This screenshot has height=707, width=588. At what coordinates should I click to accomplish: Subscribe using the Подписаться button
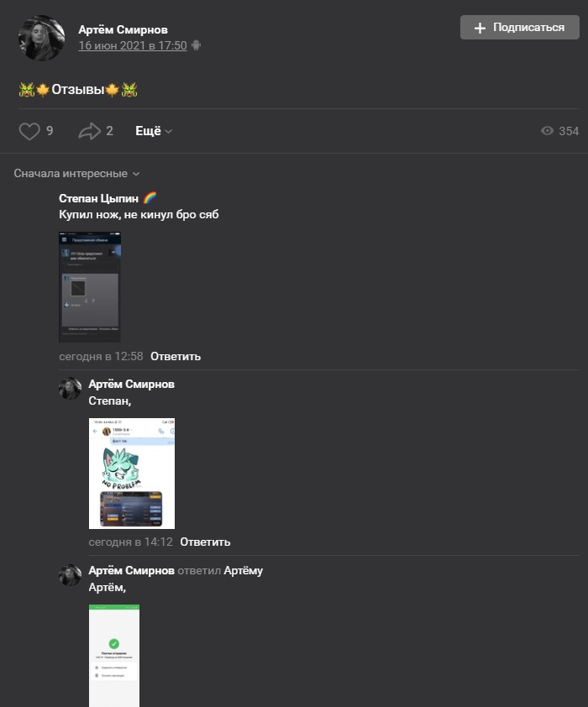(x=519, y=27)
